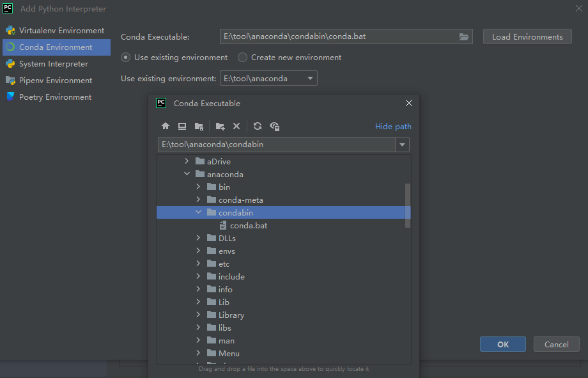Screen dimensions: 588x378
Task: Jump to the project directory icon
Action: [x=199, y=126]
